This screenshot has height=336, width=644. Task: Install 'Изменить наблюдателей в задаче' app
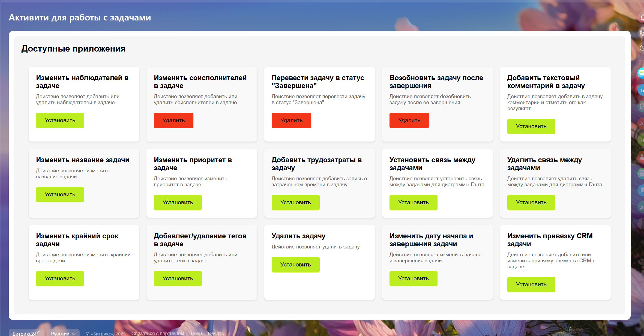coord(60,120)
